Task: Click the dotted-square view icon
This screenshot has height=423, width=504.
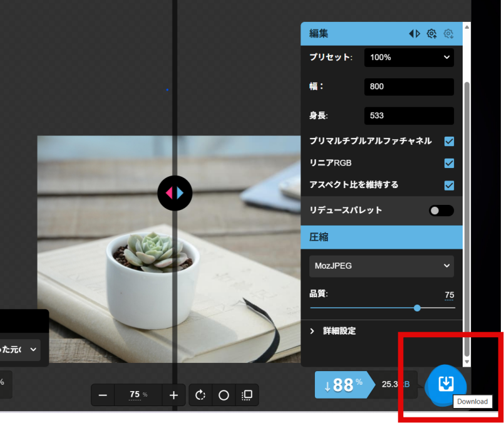Action: (247, 395)
